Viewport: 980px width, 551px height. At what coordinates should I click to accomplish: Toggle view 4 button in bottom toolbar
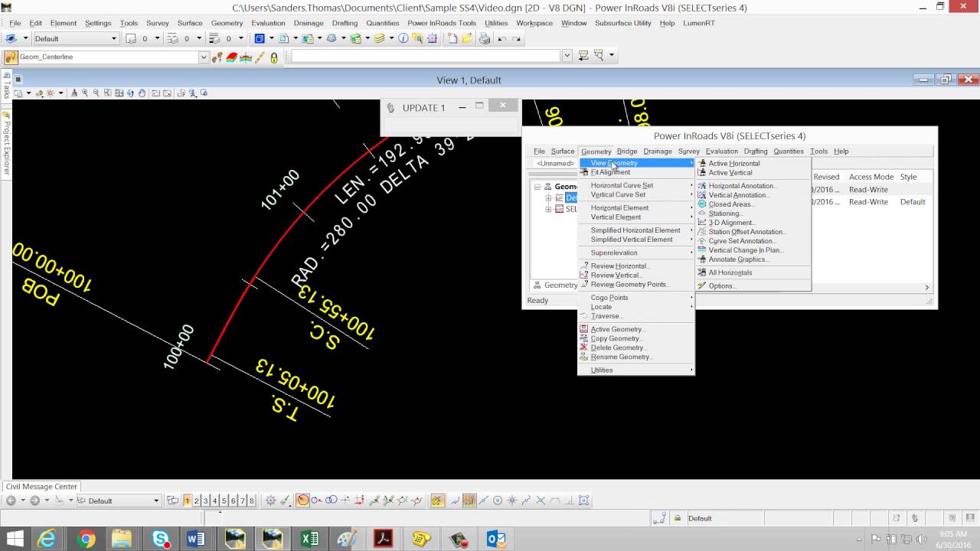[214, 500]
